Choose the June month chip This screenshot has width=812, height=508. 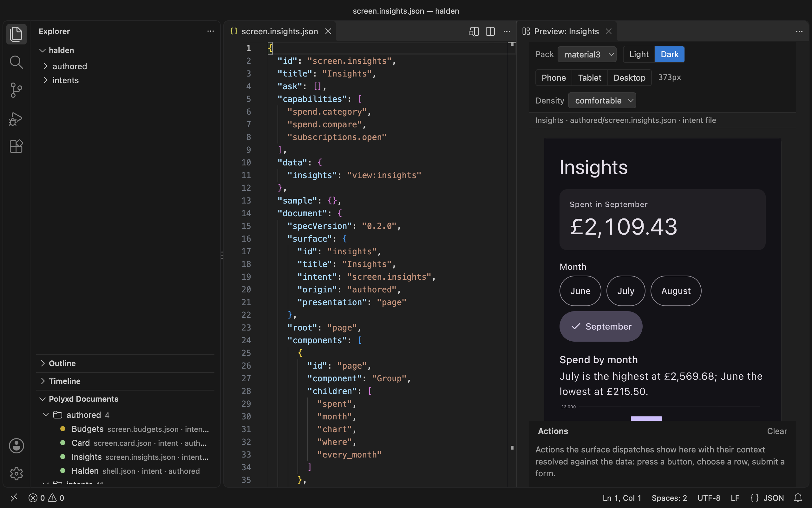(x=580, y=291)
